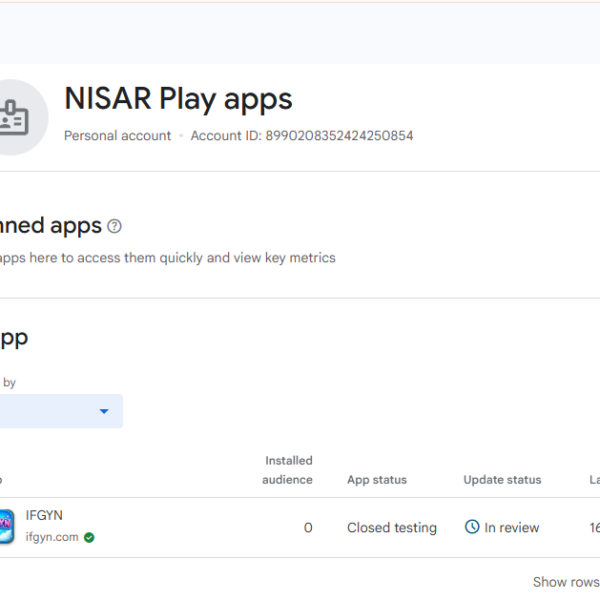Click the installed audience value 0

308,528
